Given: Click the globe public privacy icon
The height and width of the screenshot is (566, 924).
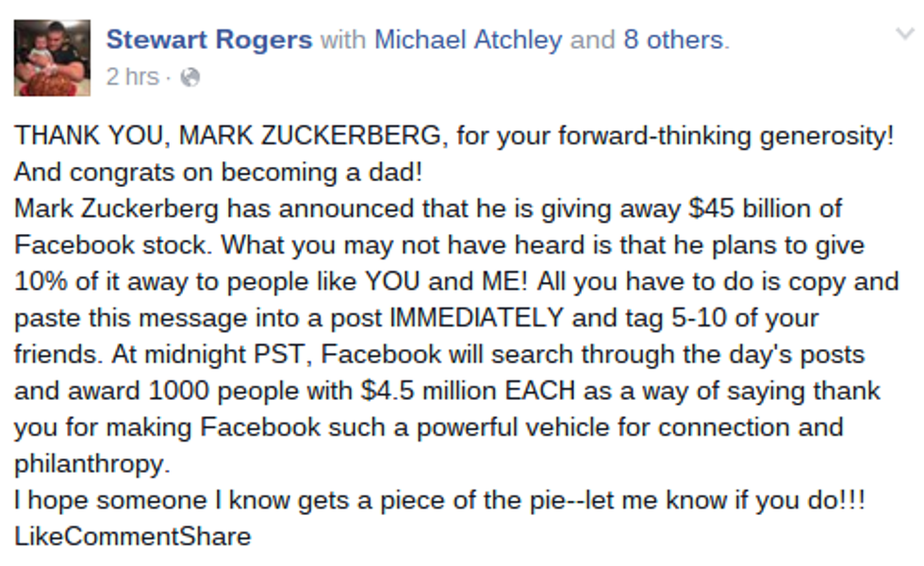Looking at the screenshot, I should click(x=190, y=77).
